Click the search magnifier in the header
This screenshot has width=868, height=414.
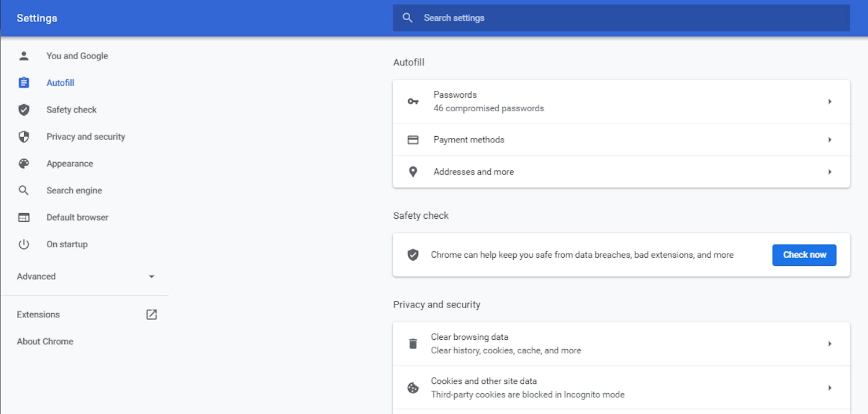407,17
